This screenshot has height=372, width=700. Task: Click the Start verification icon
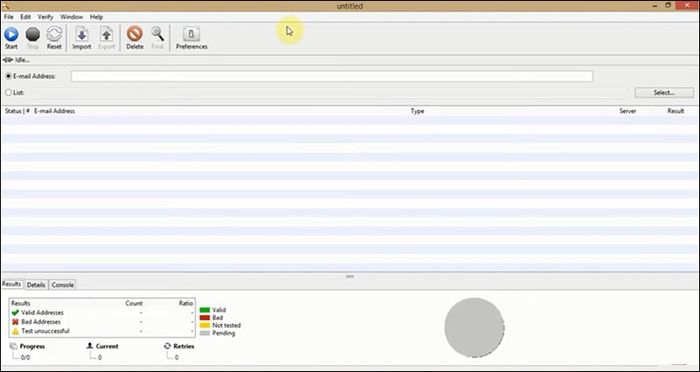[11, 34]
